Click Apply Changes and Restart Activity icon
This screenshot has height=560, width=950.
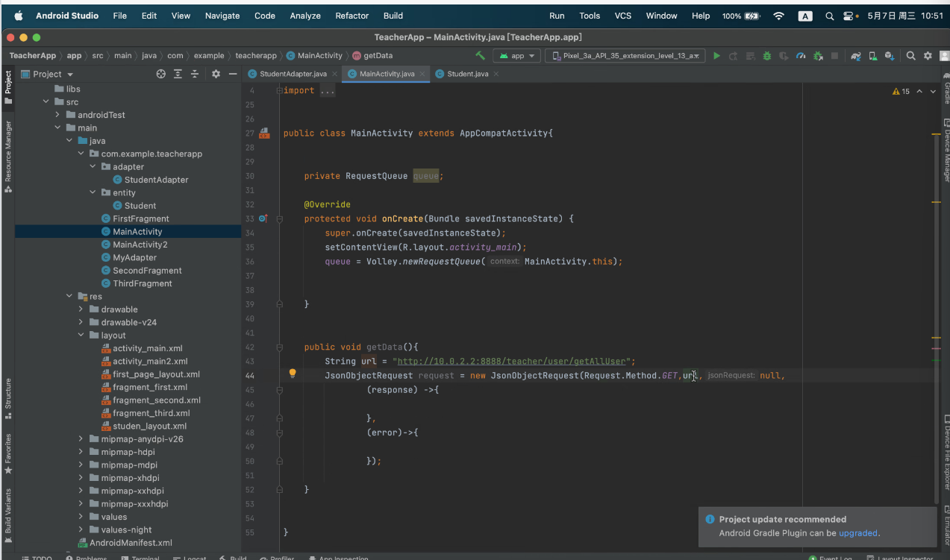[733, 56]
